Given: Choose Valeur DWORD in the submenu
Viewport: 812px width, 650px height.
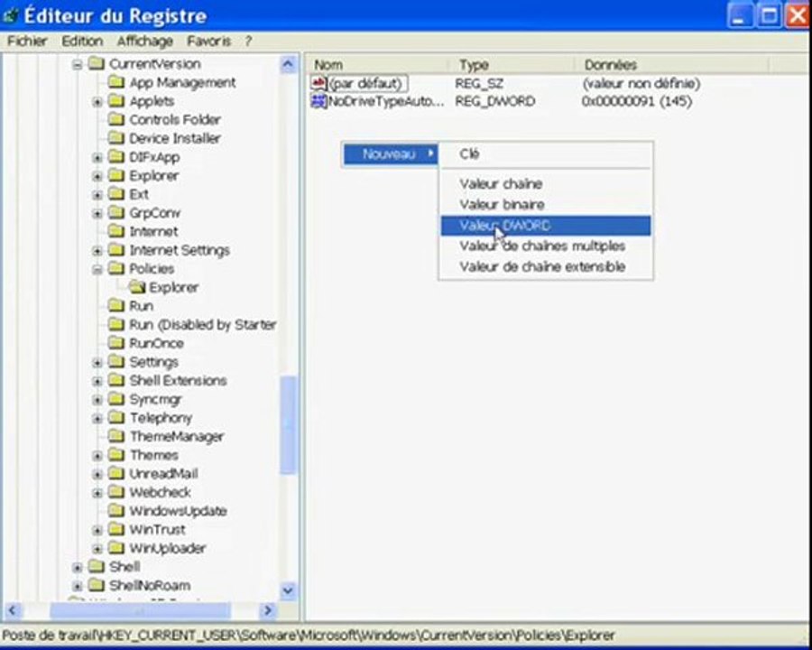Looking at the screenshot, I should 546,226.
